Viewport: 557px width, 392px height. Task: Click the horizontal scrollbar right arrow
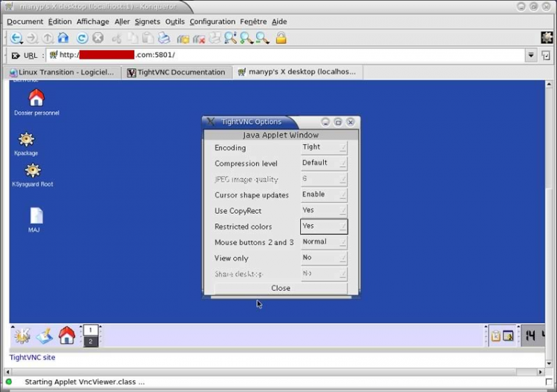[541, 372]
